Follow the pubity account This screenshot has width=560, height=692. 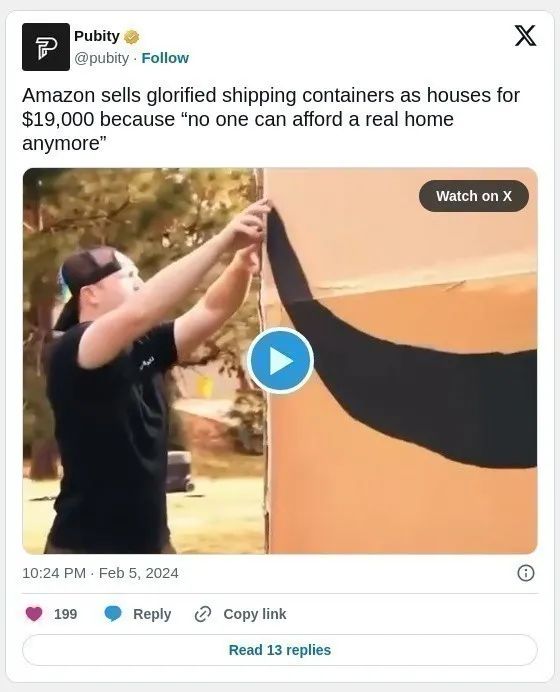tap(165, 58)
